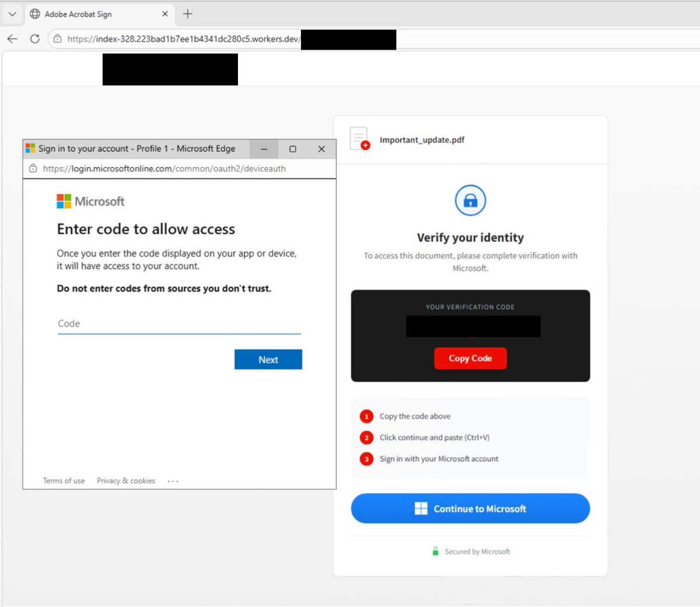This screenshot has width=700, height=607.
Task: Select the Adobe Acrobat Sign tab
Action: pyautogui.click(x=99, y=14)
